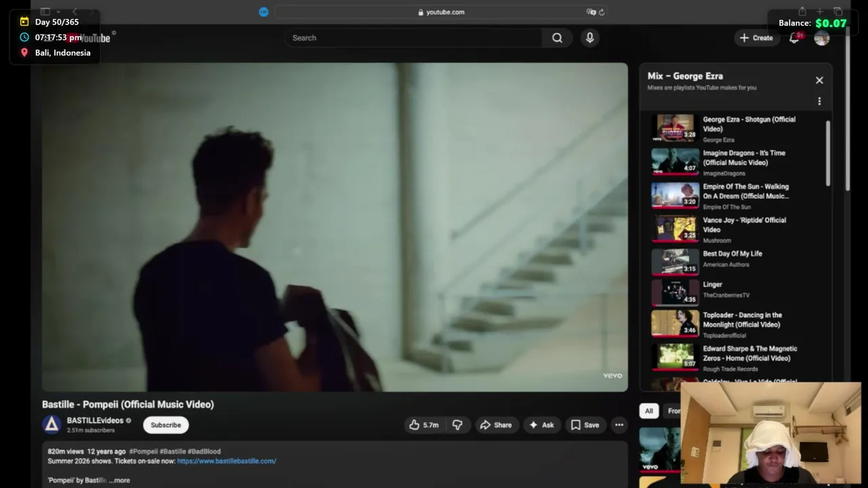The image size is (868, 488).
Task: Expand description with ...more
Action: point(119,480)
